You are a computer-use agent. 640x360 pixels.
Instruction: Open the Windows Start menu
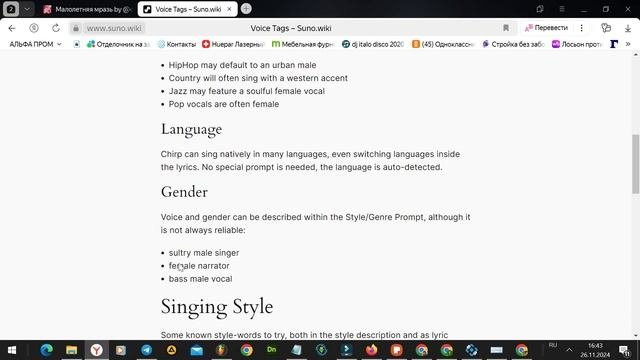tap(12, 350)
